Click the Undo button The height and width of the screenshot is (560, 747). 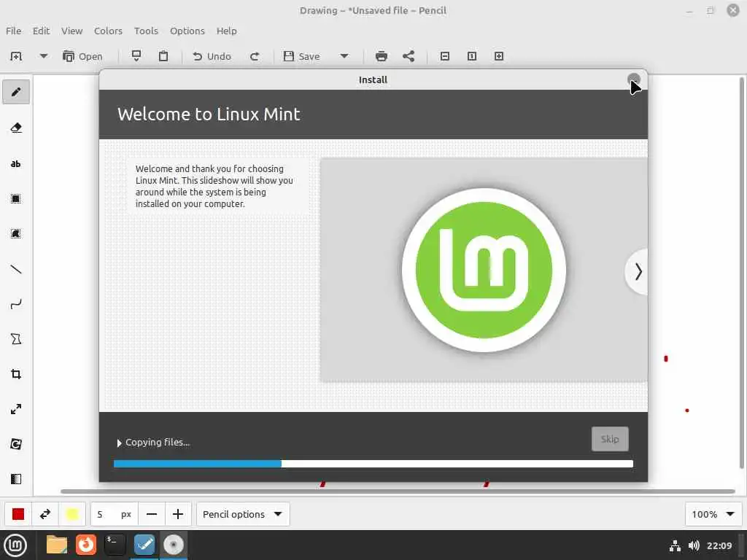pyautogui.click(x=212, y=56)
